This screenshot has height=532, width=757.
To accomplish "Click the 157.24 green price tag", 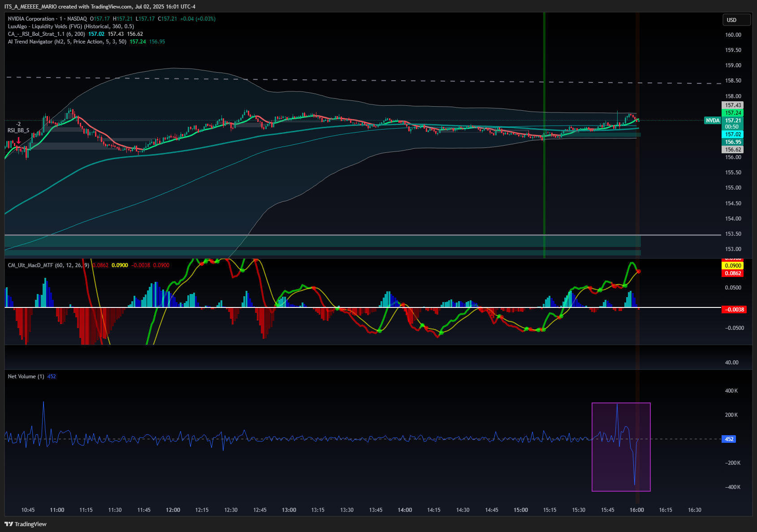I will pyautogui.click(x=733, y=113).
